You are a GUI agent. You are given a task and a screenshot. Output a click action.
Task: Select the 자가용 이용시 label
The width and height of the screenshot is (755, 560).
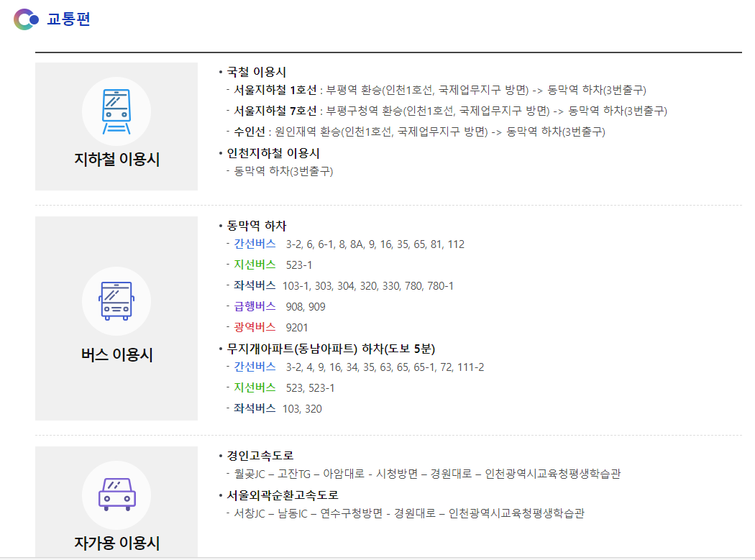click(x=116, y=543)
